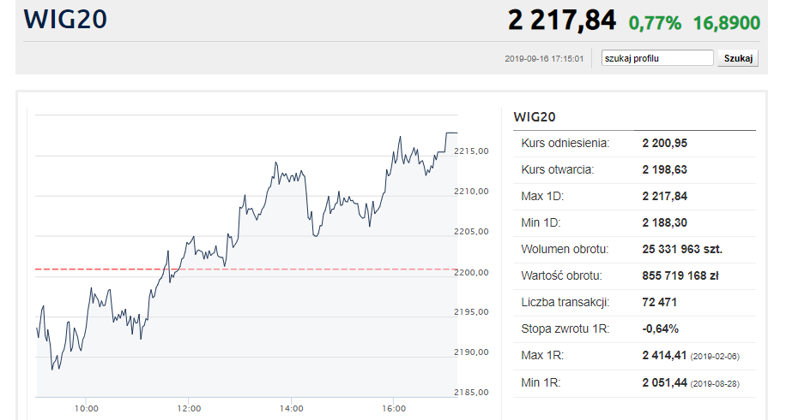Click the 16,8900 point change value
This screenshot has width=786, height=420.
(x=726, y=23)
